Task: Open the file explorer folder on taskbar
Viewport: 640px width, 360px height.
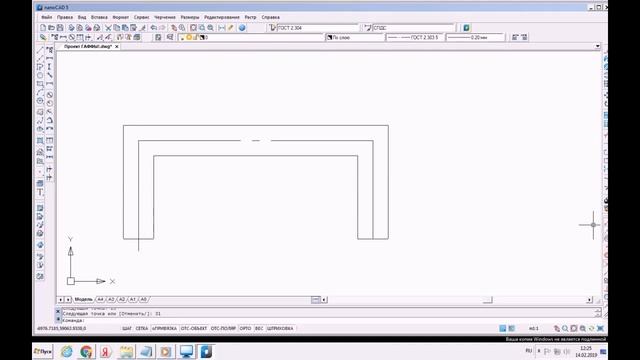Action: 126,351
